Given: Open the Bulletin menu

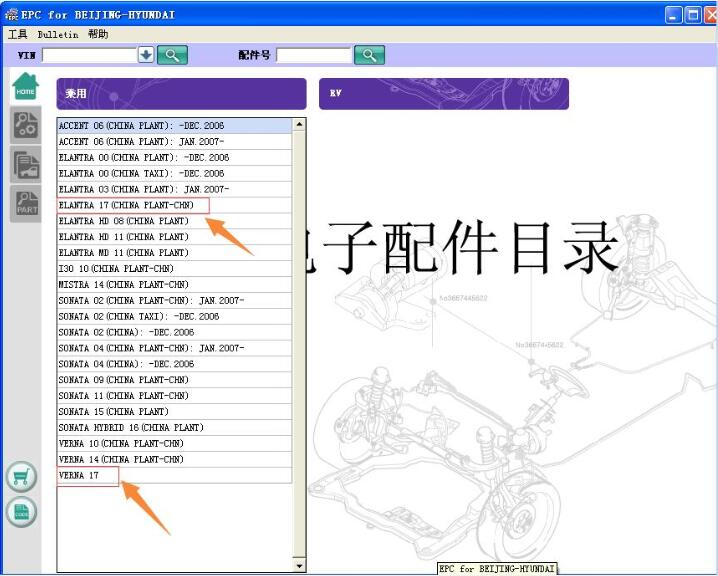Looking at the screenshot, I should [x=58, y=34].
